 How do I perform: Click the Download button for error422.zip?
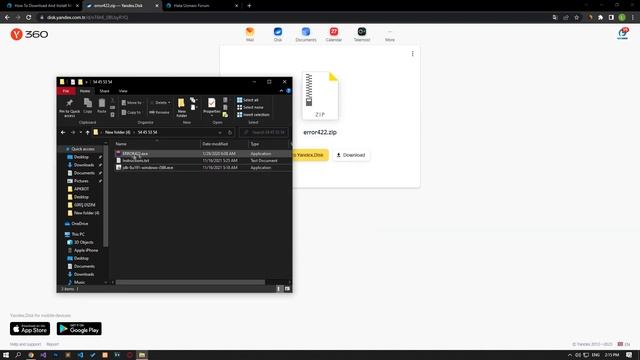[x=351, y=155]
